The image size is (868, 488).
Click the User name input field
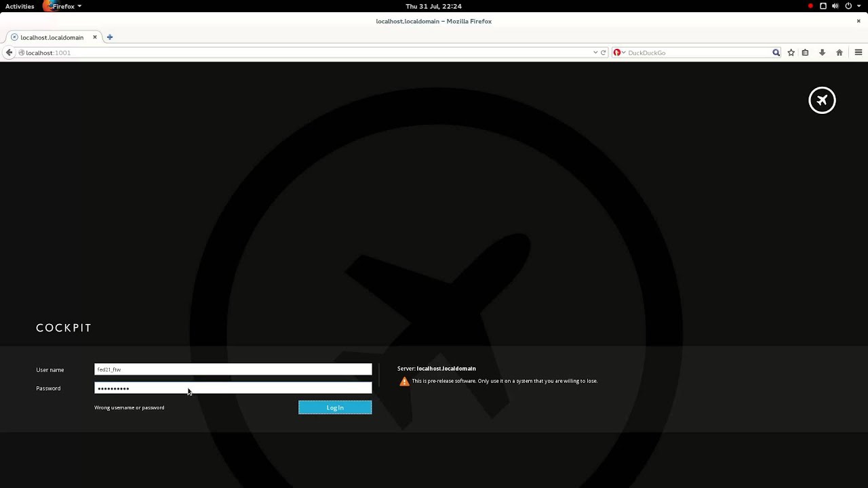tap(233, 369)
